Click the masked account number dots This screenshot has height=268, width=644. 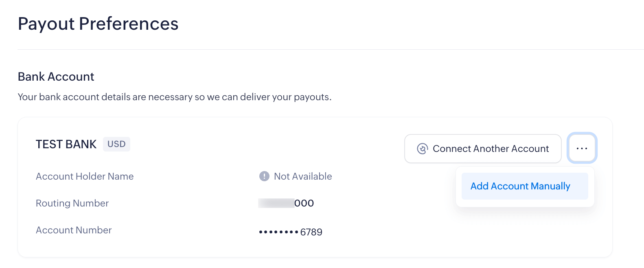point(279,232)
